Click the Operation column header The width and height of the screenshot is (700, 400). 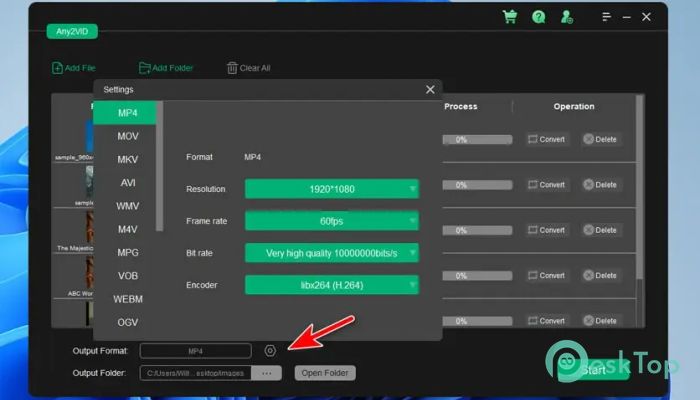click(x=574, y=106)
